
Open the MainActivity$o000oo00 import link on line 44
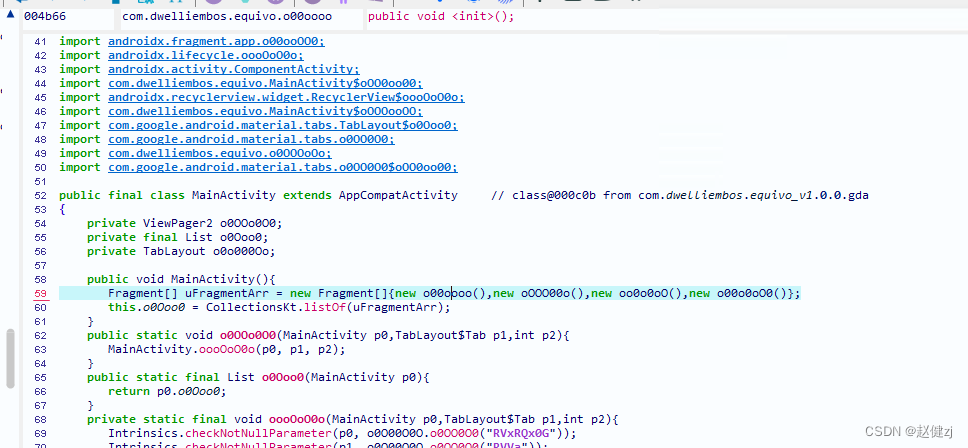265,83
